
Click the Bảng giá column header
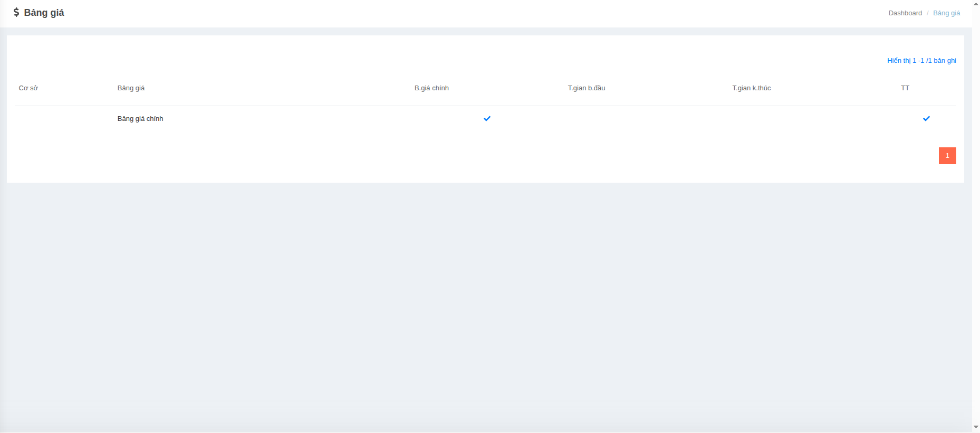(x=131, y=88)
